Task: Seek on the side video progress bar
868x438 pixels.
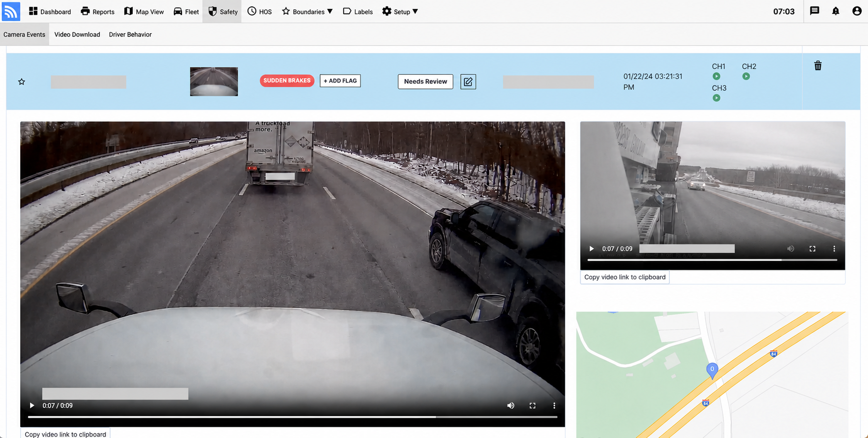Action: (713, 260)
